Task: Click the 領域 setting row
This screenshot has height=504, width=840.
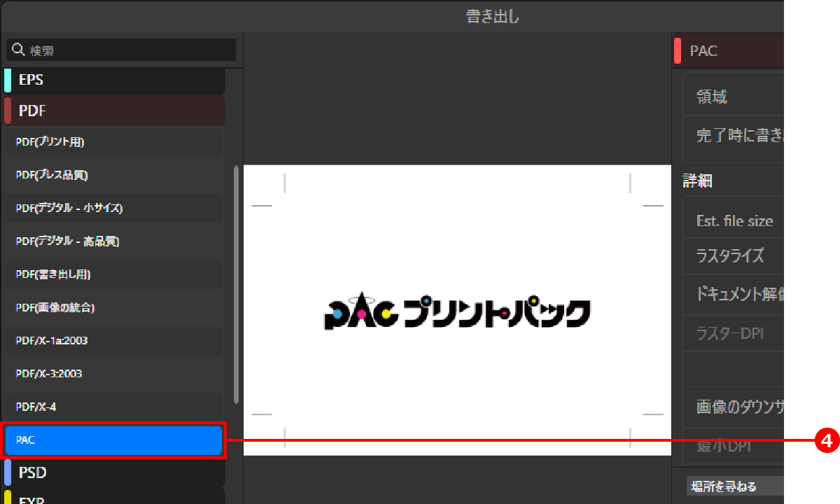Action: coord(731,97)
